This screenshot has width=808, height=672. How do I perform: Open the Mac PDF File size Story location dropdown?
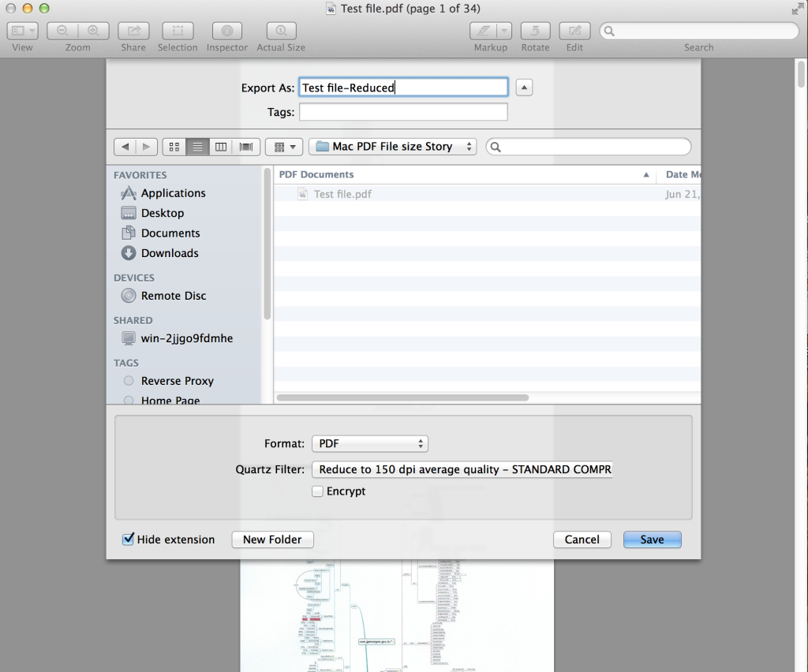pos(392,147)
